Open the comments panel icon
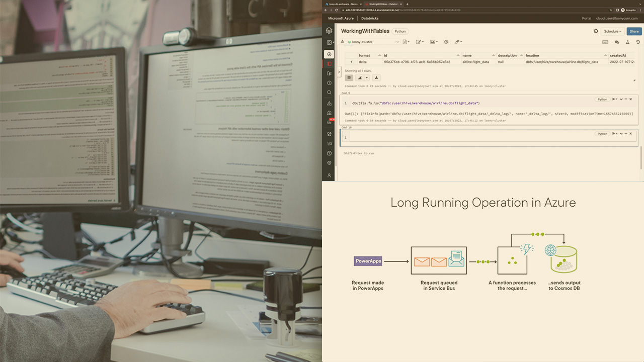This screenshot has height=362, width=644. 617,42
